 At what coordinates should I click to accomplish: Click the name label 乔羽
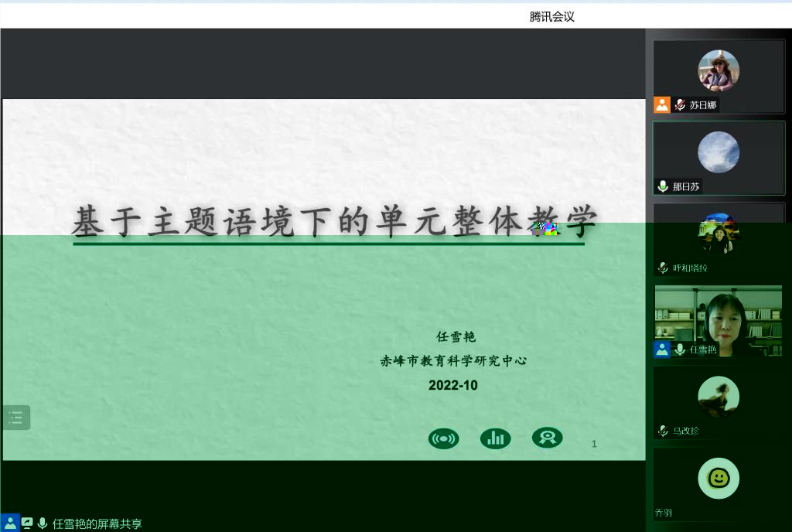(663, 513)
